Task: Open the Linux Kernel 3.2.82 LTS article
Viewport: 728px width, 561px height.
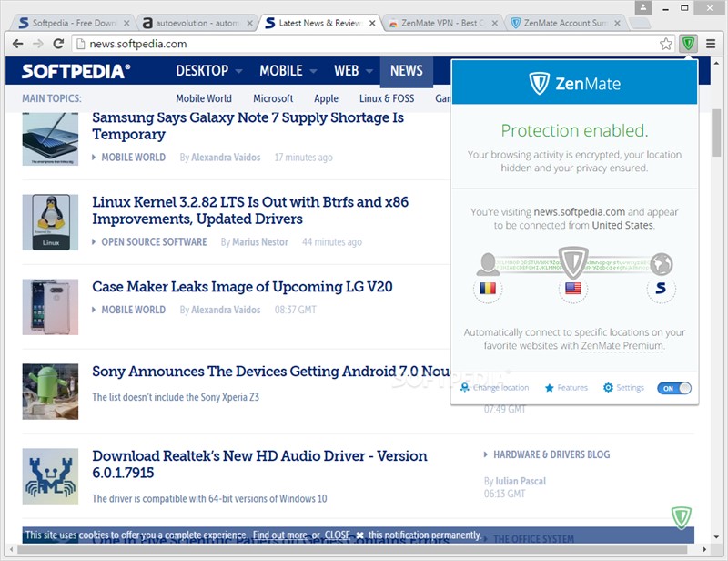Action: pos(249,210)
